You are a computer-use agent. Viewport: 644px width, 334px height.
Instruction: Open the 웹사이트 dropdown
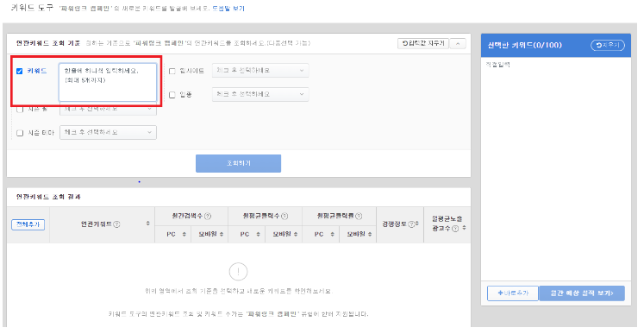click(260, 70)
